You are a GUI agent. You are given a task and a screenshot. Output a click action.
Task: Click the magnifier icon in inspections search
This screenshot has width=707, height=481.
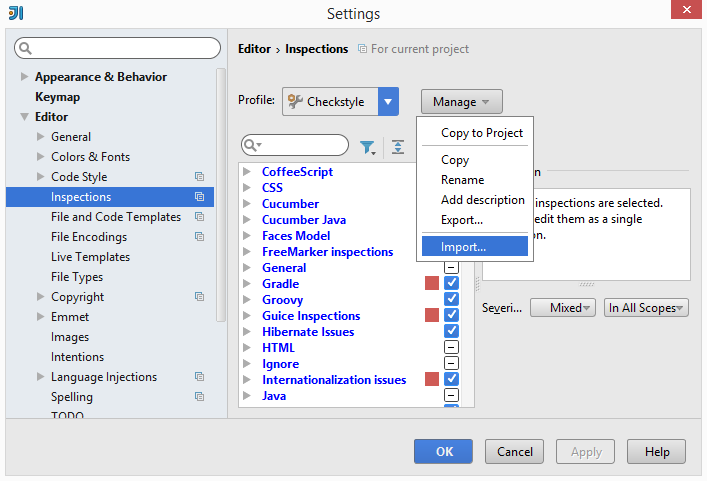click(x=251, y=145)
